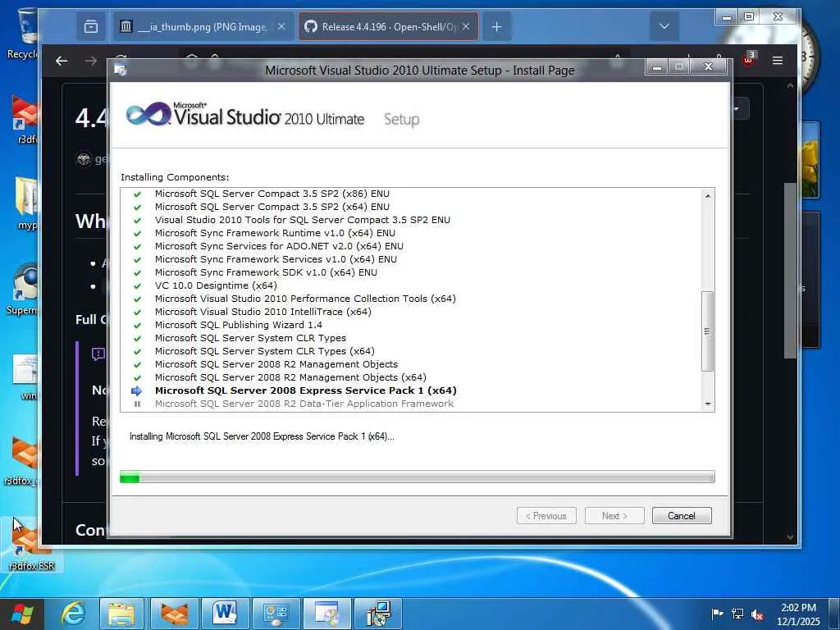Click the red browser extension badge icon

pos(748,58)
